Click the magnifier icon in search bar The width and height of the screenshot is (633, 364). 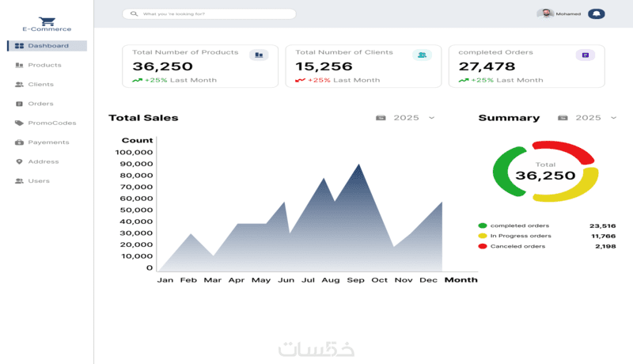[134, 13]
